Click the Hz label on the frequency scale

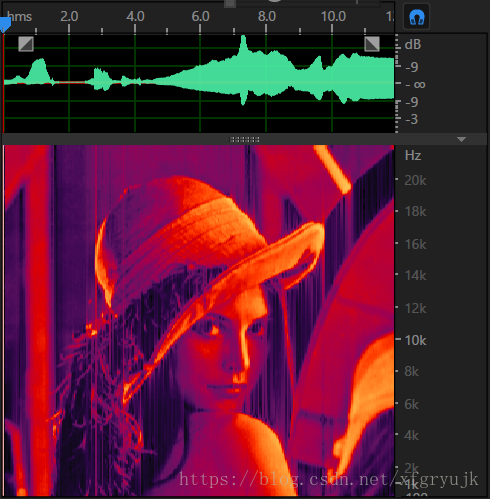pos(413,155)
